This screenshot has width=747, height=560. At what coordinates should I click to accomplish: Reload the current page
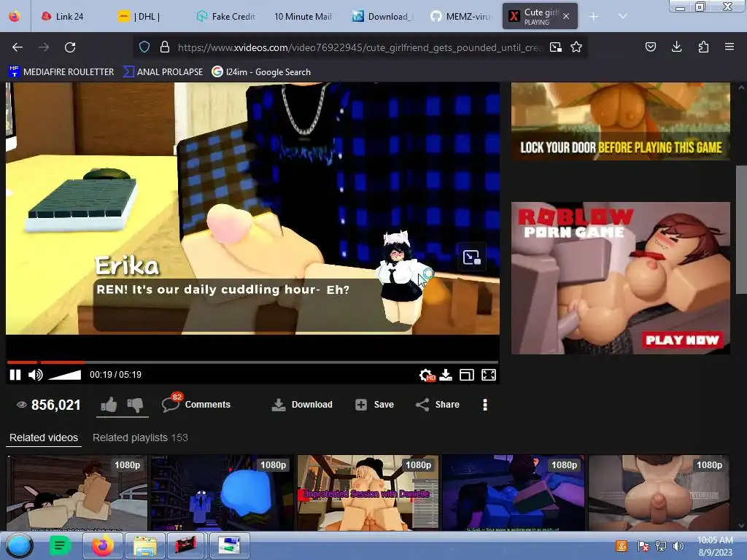pyautogui.click(x=70, y=47)
